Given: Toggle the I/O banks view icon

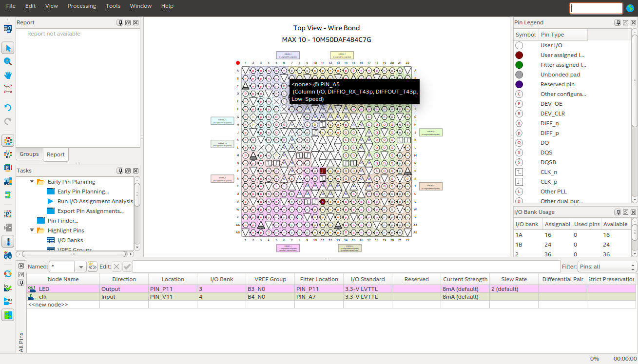Looking at the screenshot, I should (x=8, y=141).
